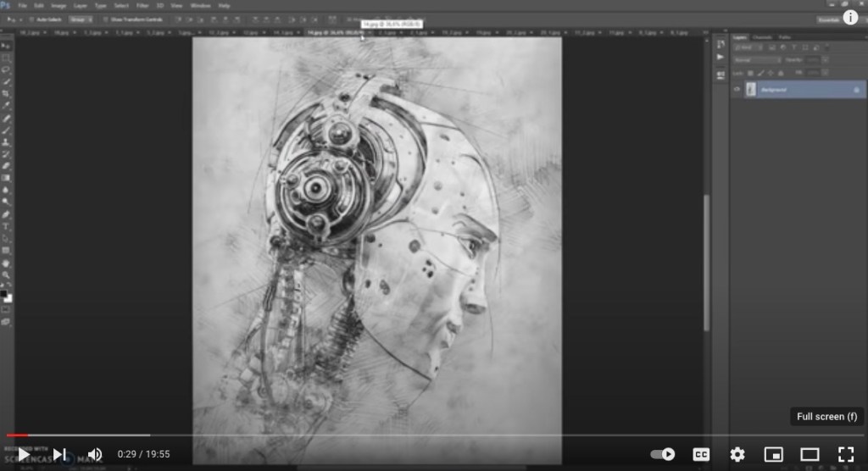Open the Essentials workspace dropdown
The width and height of the screenshot is (868, 471).
829,19
